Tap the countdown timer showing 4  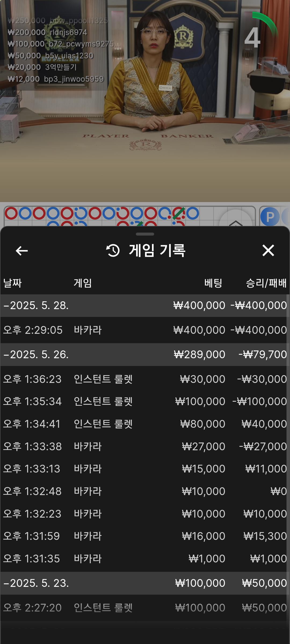252,38
